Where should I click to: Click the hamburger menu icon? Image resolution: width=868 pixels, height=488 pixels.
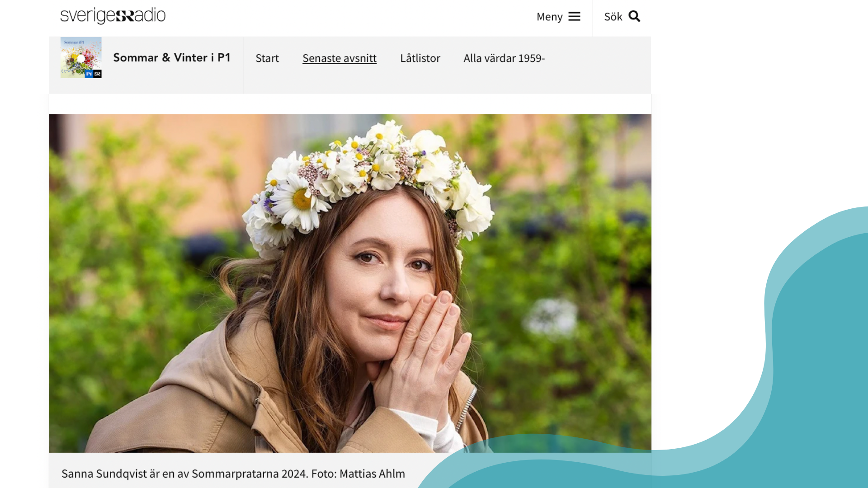tap(574, 17)
